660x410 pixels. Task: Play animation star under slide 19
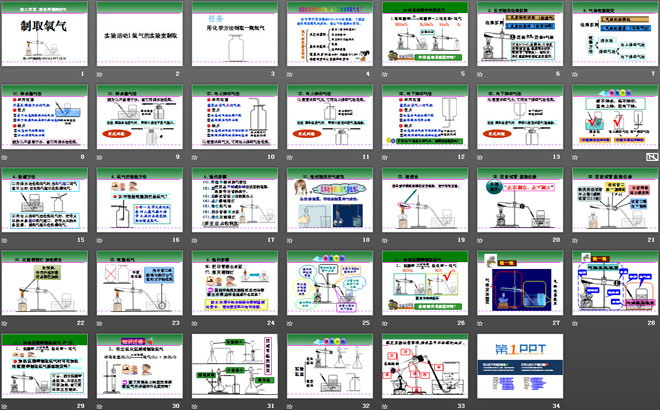pyautogui.click(x=385, y=240)
